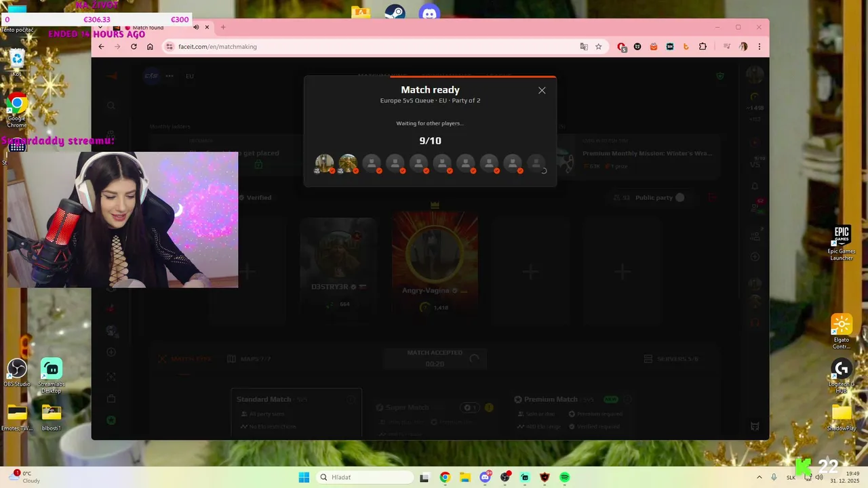The height and width of the screenshot is (488, 868).
Task: Open the volume tray control
Action: (819, 477)
